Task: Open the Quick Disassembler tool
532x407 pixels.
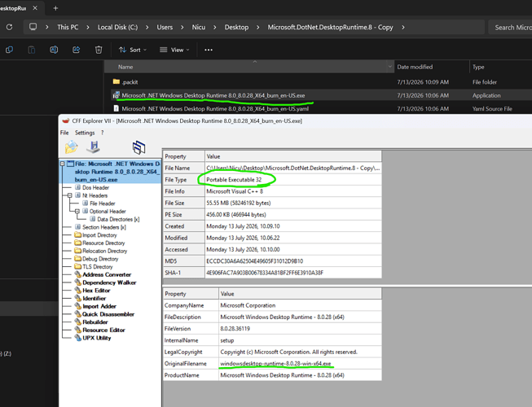Action: (x=108, y=314)
